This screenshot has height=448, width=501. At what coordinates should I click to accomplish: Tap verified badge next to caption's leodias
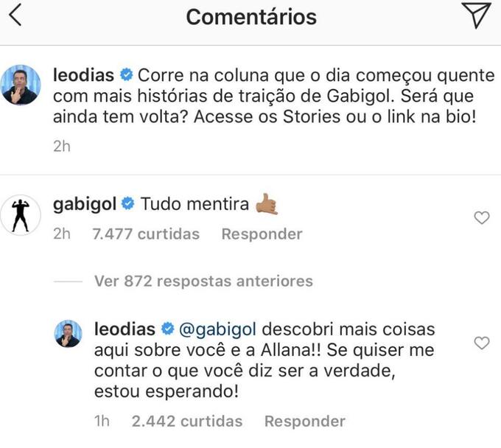[x=125, y=75]
